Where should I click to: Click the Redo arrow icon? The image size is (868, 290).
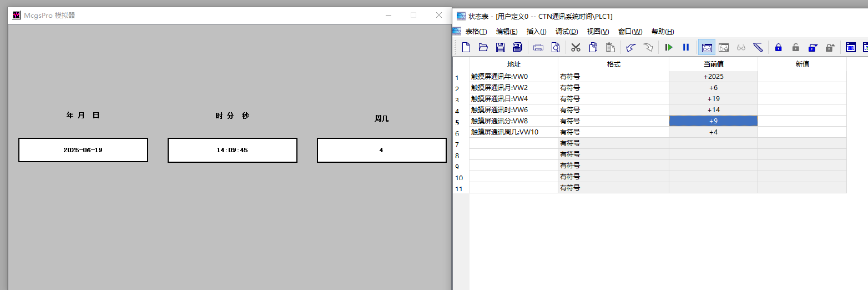648,48
